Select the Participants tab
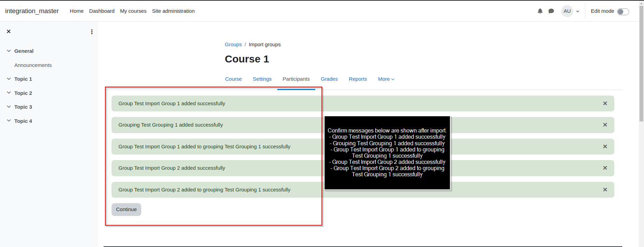Viewport: 644px width, 247px height. click(x=296, y=79)
